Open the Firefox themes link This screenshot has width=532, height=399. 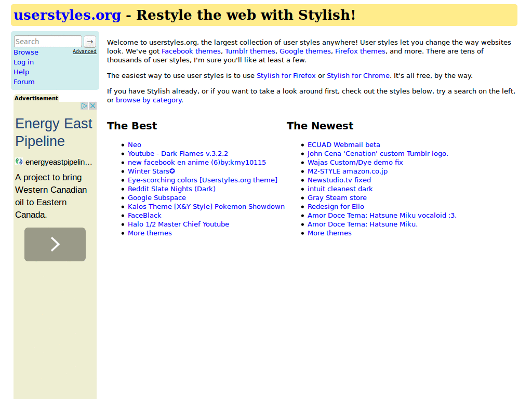361,51
